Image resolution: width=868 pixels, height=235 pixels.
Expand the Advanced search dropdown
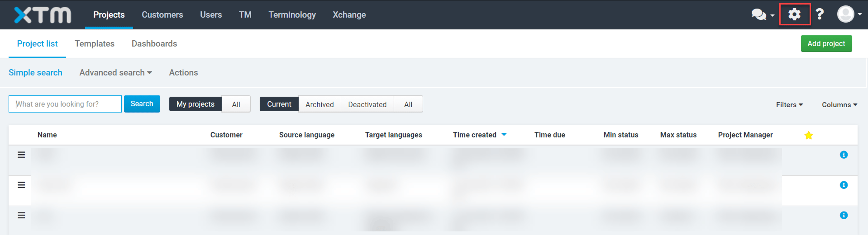tap(116, 72)
